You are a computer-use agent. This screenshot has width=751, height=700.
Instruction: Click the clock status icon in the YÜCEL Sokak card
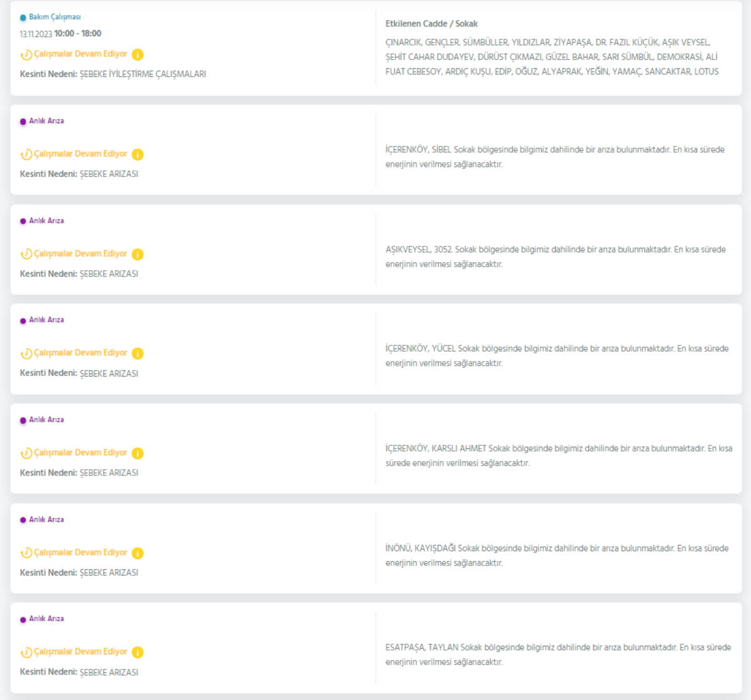(26, 353)
